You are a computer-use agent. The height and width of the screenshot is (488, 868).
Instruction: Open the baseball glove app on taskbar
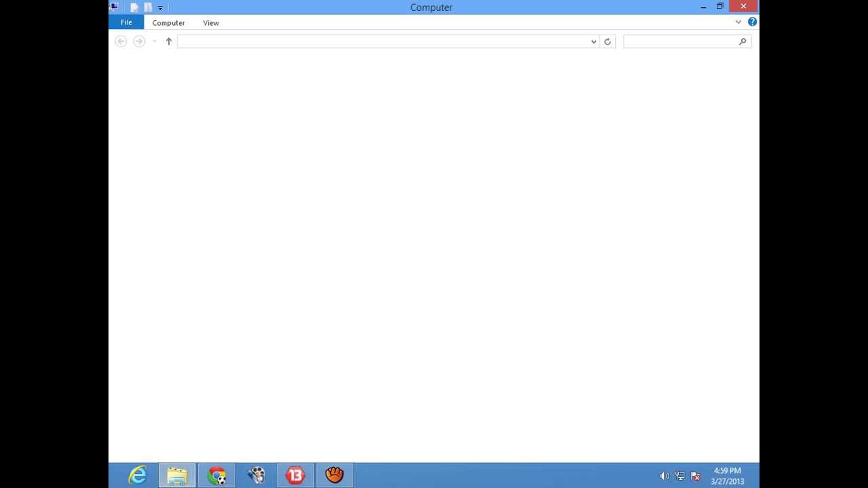click(334, 475)
